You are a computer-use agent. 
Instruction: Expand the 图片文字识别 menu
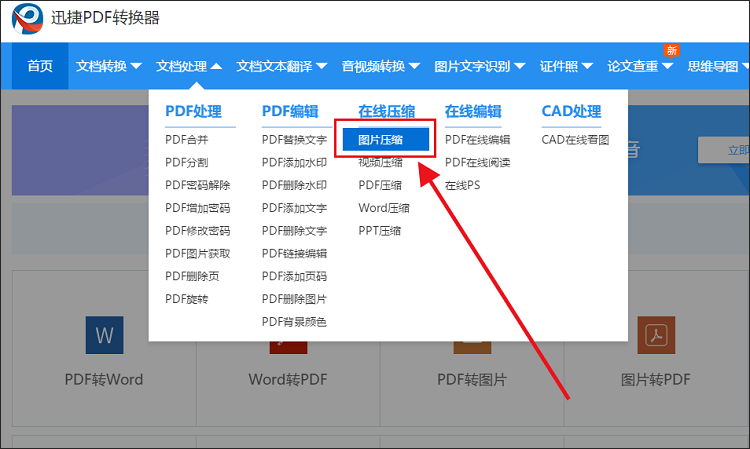(x=480, y=66)
